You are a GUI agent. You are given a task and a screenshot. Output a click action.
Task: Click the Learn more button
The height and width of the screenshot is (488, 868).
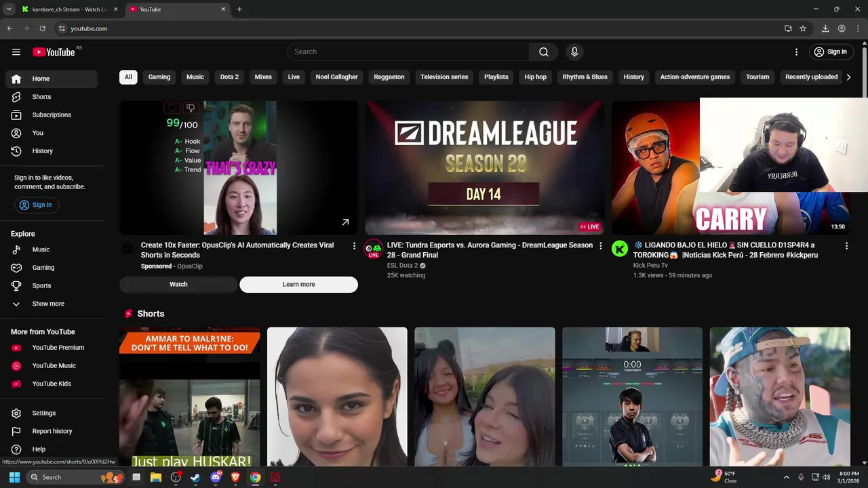[298, 285]
